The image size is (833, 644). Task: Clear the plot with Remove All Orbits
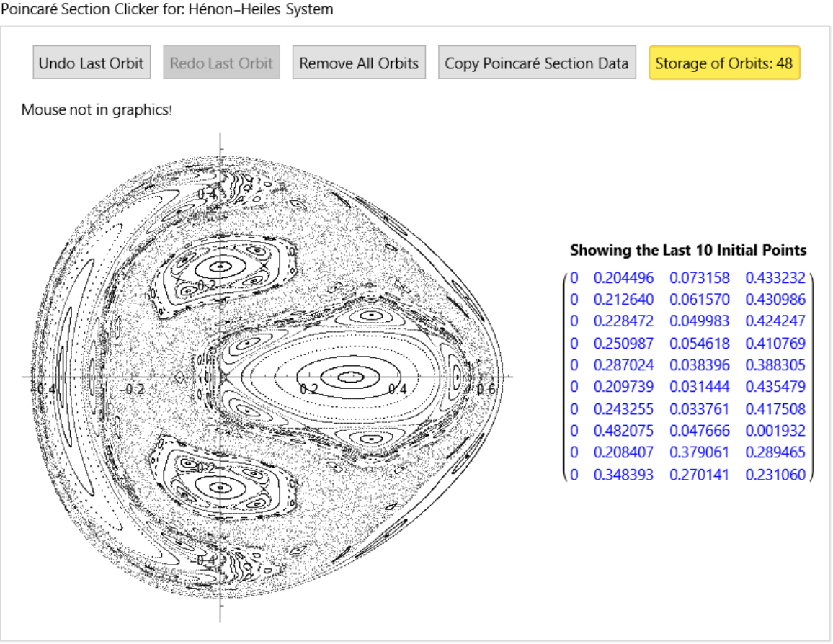coord(359,63)
